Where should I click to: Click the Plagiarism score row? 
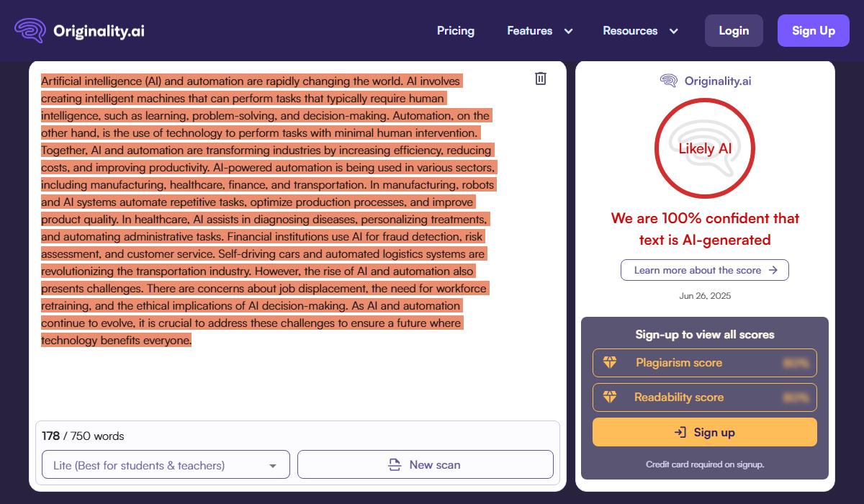705,363
